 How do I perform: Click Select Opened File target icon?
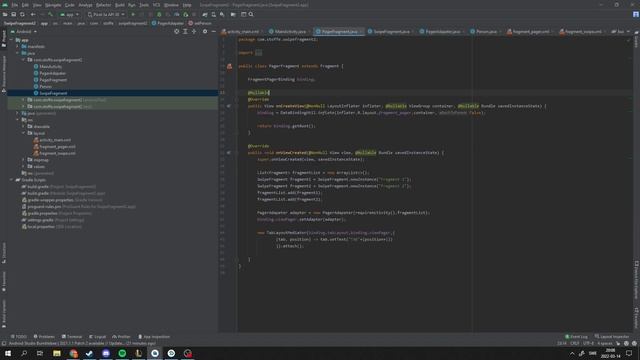click(x=176, y=31)
